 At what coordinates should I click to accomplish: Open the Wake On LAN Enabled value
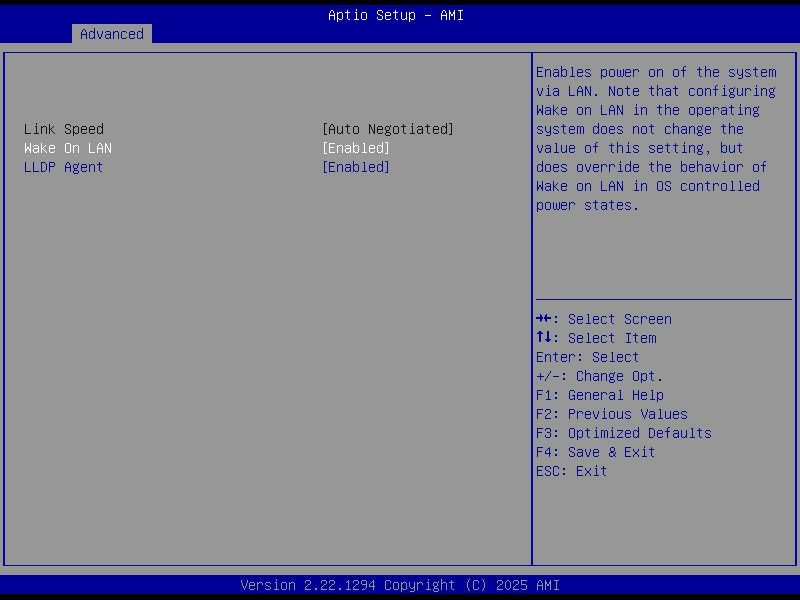coord(356,148)
